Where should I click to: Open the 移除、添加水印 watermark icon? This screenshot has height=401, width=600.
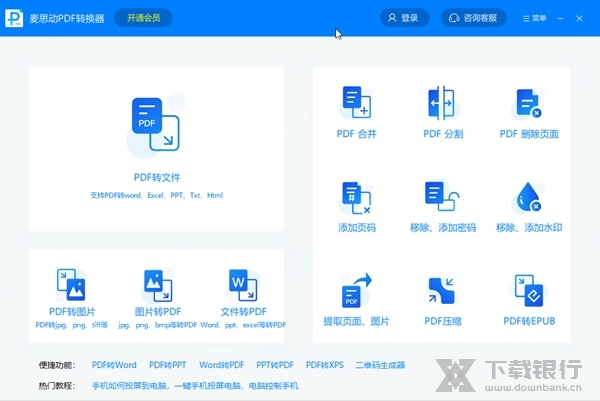click(x=528, y=197)
